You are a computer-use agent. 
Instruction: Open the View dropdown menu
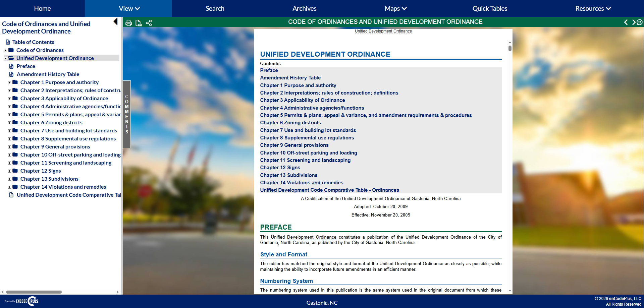click(x=129, y=8)
